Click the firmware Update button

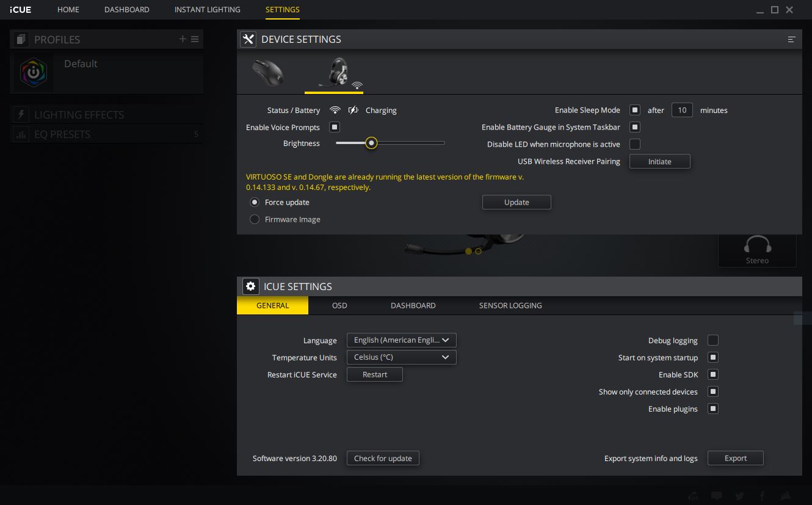tap(517, 202)
